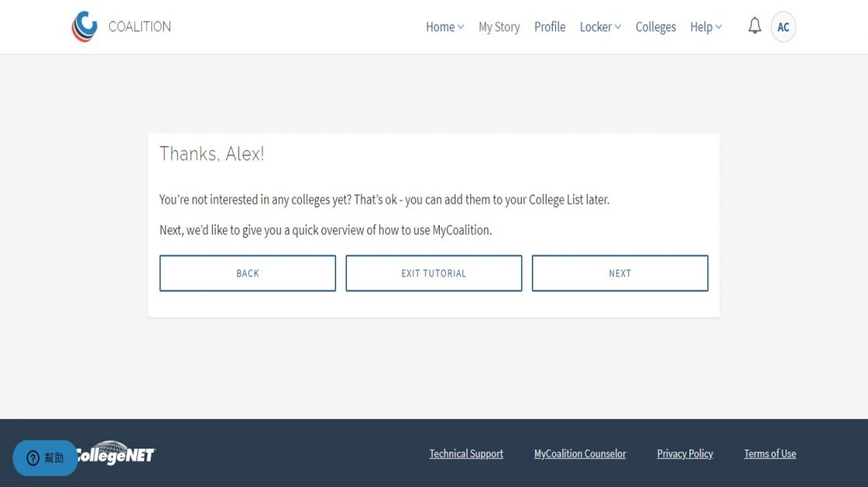Open the notifications bell

[754, 27]
